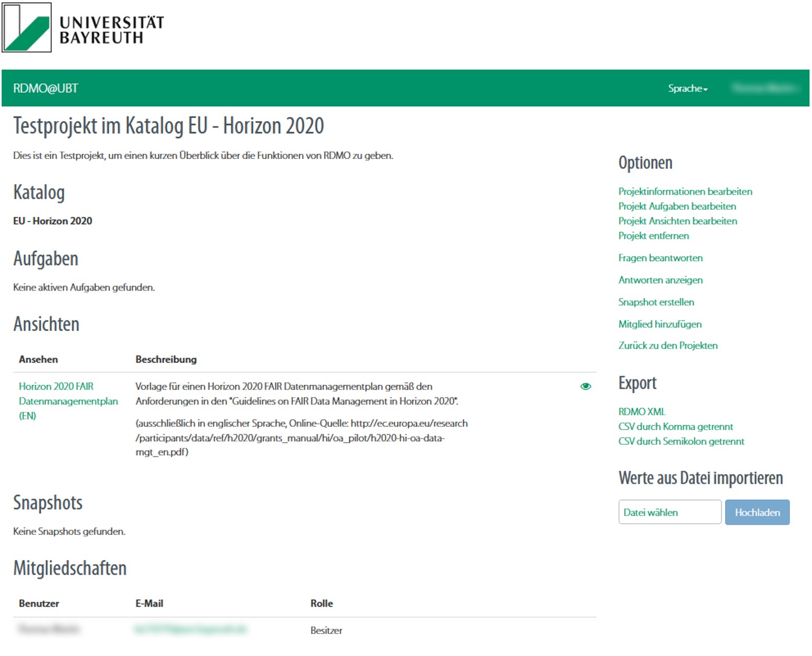The height and width of the screenshot is (656, 812).
Task: Click the Benutzer column header
Action: (39, 603)
